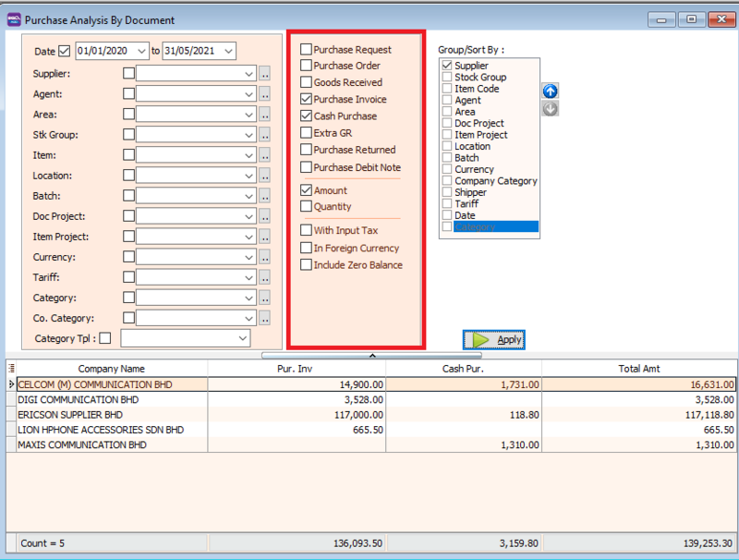Check the Quantity checkbox
This screenshot has height=560, width=739.
(x=306, y=207)
